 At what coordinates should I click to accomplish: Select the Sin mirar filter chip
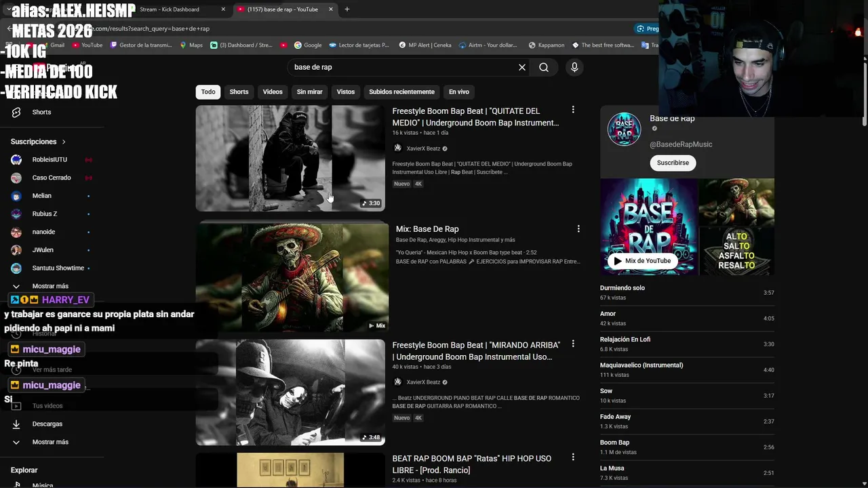point(309,91)
